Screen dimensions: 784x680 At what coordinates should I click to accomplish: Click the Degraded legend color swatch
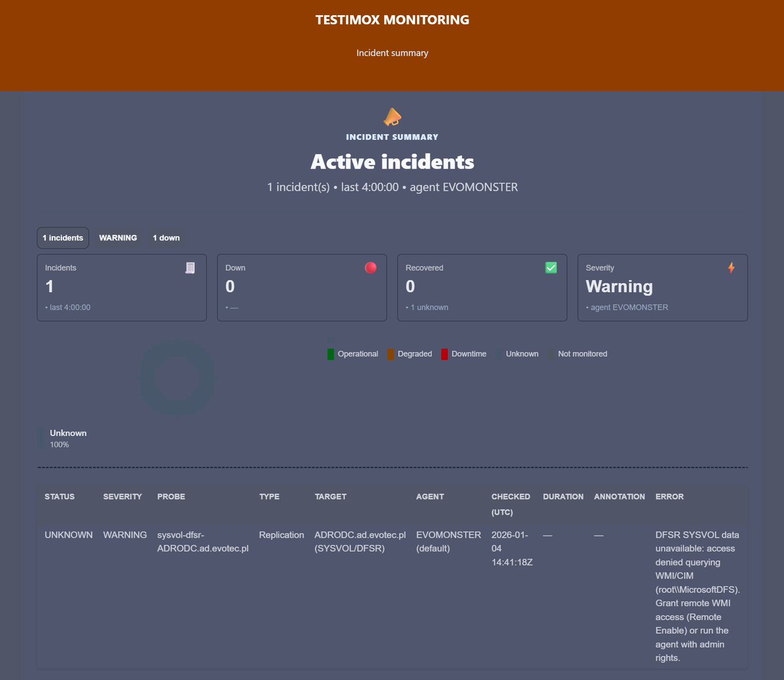coord(391,354)
